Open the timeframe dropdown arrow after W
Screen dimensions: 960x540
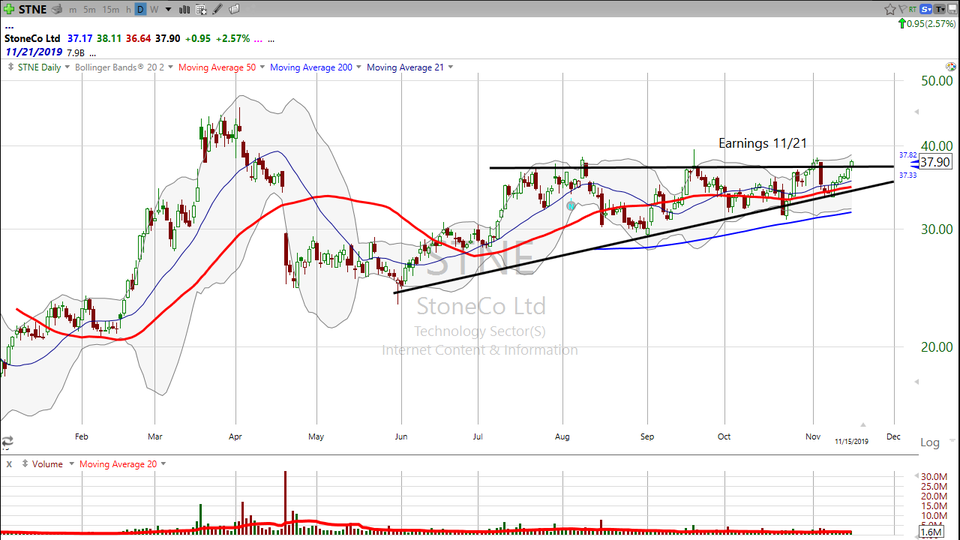168,9
